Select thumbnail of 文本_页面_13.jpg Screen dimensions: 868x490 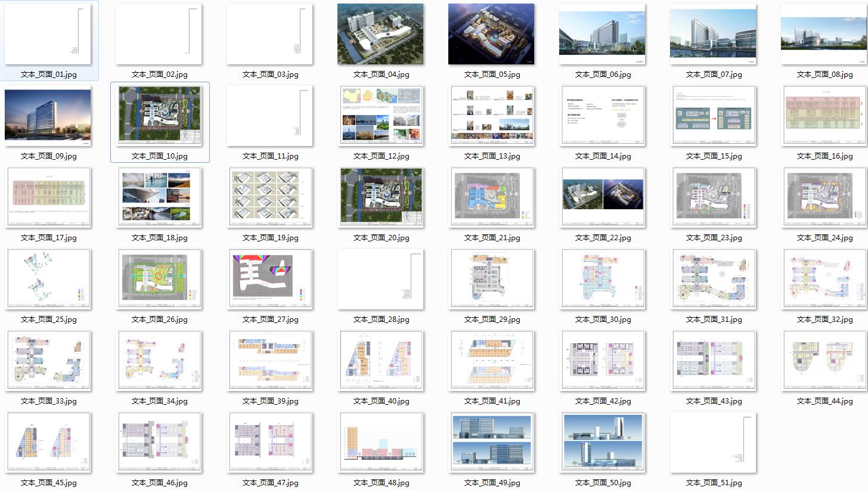tap(491, 116)
